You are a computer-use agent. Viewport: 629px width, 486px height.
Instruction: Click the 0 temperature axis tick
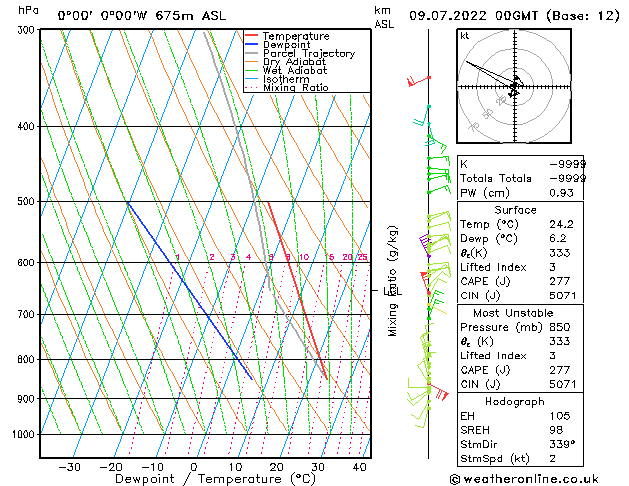(194, 467)
